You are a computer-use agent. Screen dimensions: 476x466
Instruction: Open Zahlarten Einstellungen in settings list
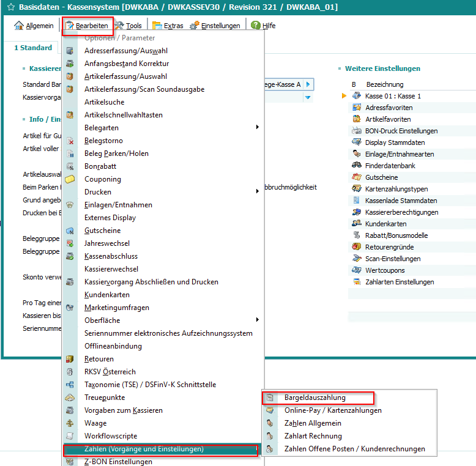400,282
